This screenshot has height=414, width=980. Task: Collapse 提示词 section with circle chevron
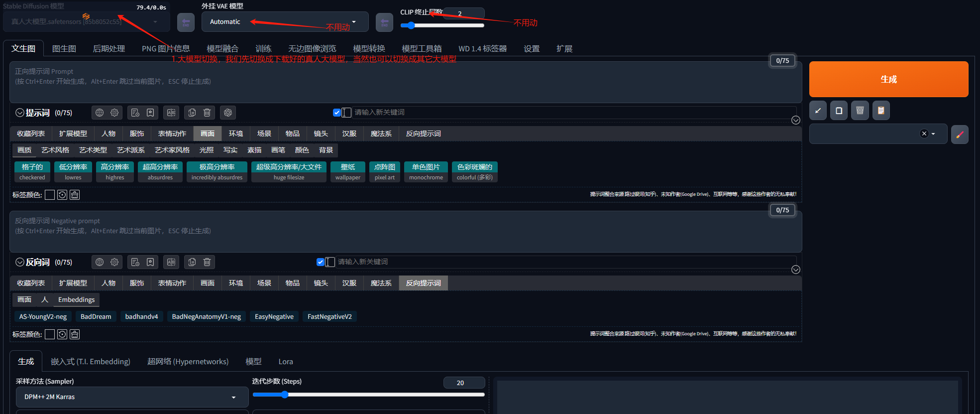pos(20,113)
